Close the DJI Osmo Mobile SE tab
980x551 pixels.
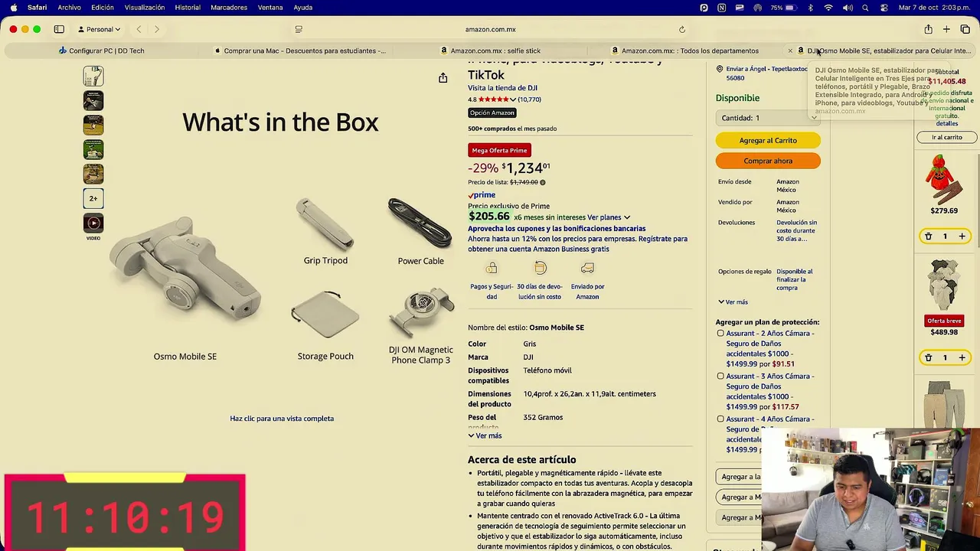pyautogui.click(x=790, y=51)
